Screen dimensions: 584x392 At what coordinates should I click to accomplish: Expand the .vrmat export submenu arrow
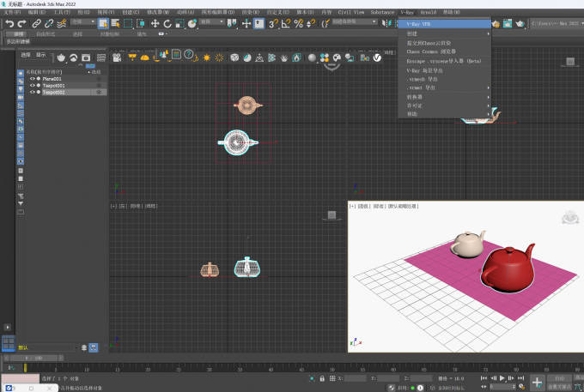pos(488,87)
